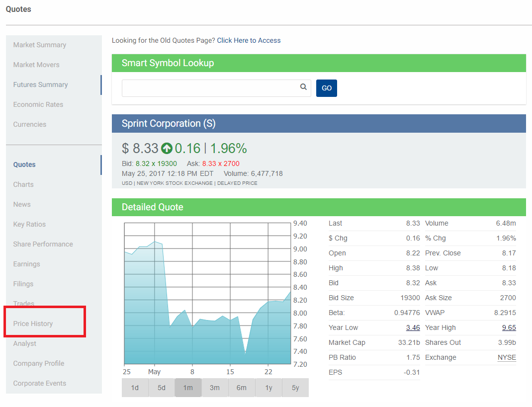Focus the Smart Symbol Lookup input field
The image size is (532, 407).
click(x=216, y=88)
